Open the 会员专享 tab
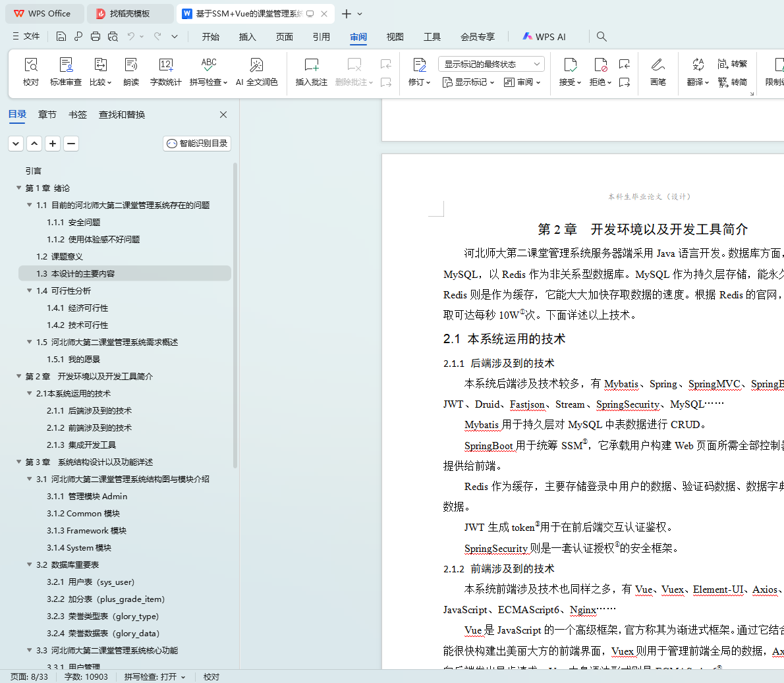The width and height of the screenshot is (784, 683). tap(478, 37)
